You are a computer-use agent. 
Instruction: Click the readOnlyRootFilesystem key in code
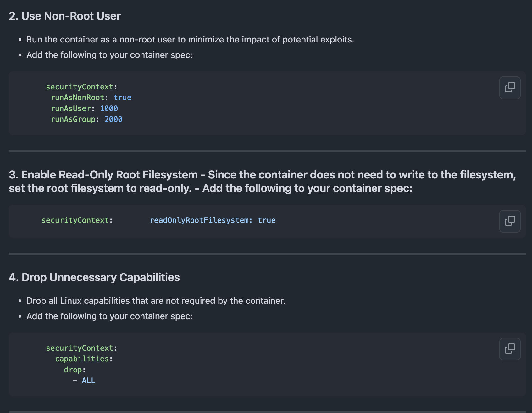coord(199,220)
